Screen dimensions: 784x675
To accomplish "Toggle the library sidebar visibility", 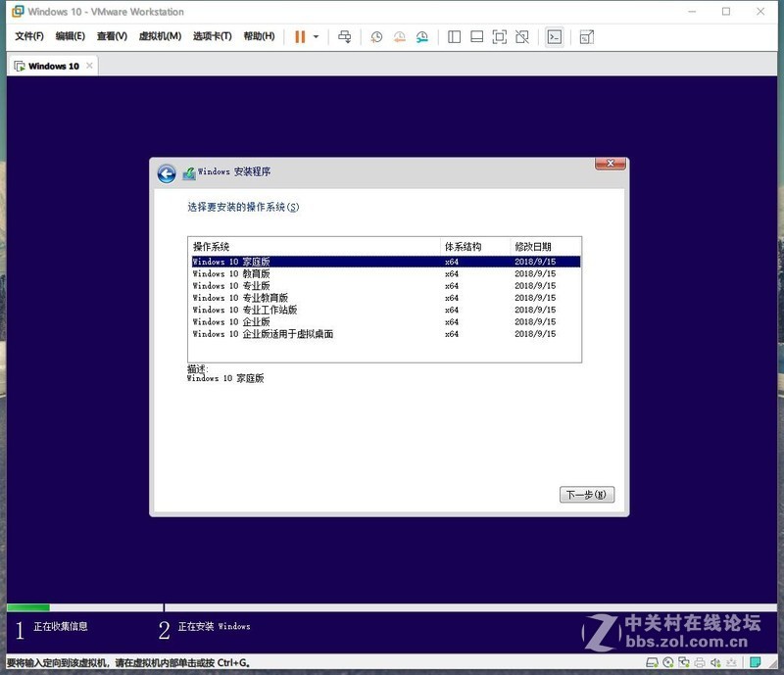I will point(453,36).
